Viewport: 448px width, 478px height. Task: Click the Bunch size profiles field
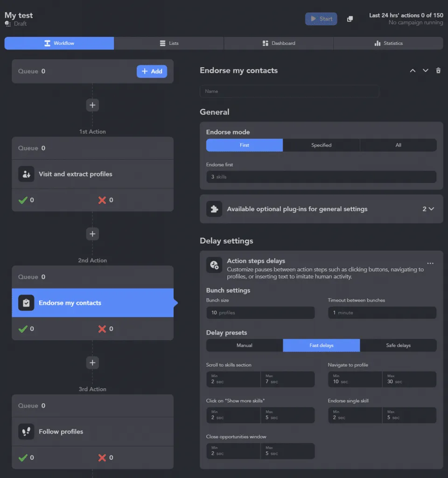coord(260,313)
